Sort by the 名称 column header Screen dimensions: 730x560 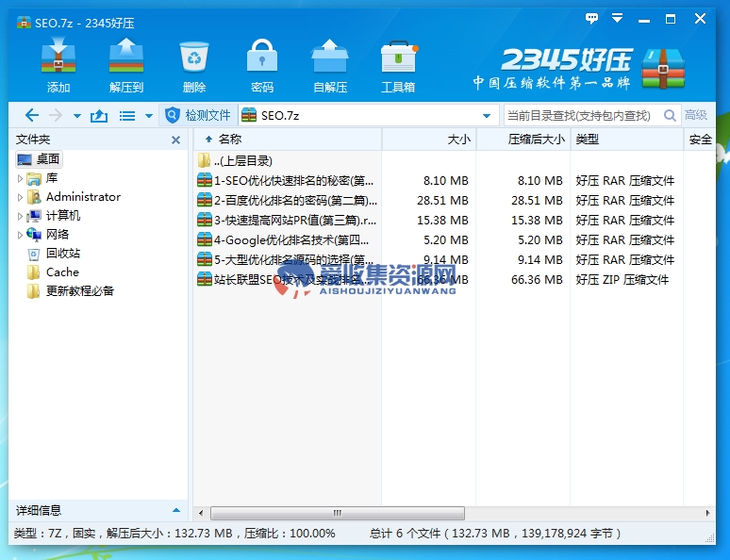pyautogui.click(x=288, y=140)
